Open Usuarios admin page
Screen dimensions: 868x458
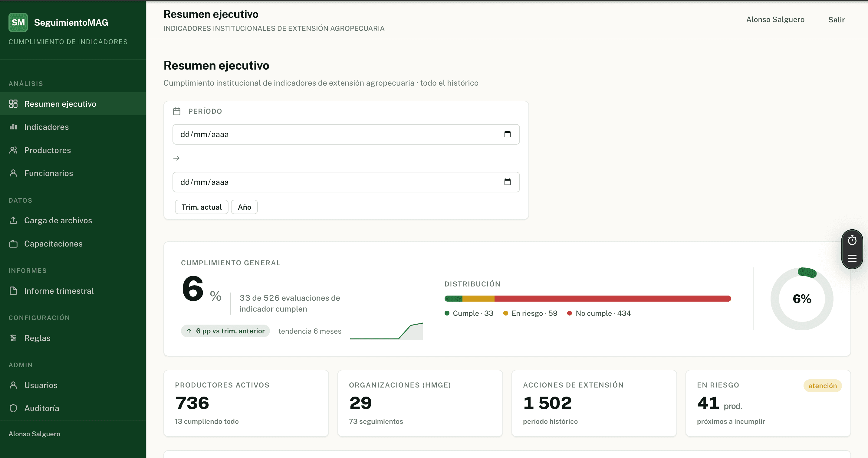pyautogui.click(x=73, y=385)
